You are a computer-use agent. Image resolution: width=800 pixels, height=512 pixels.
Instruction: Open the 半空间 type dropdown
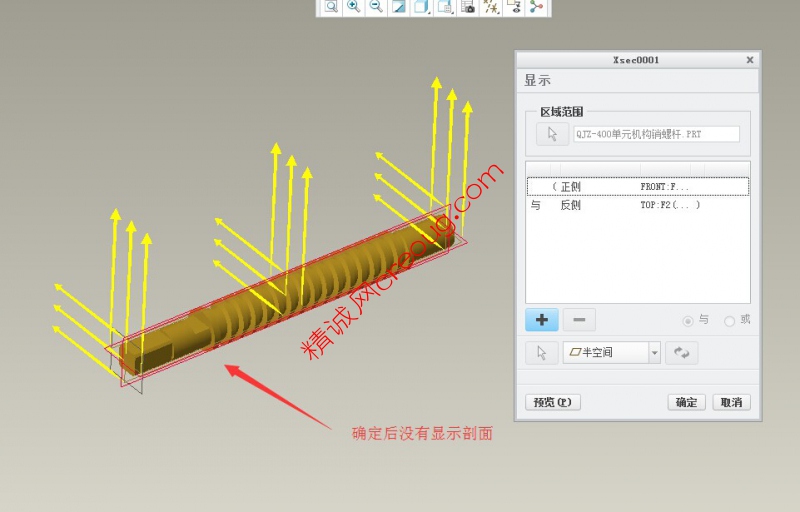pos(655,352)
